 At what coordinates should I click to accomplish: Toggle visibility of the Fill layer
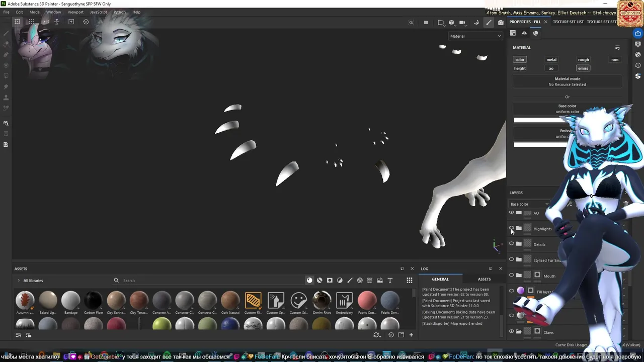512,291
